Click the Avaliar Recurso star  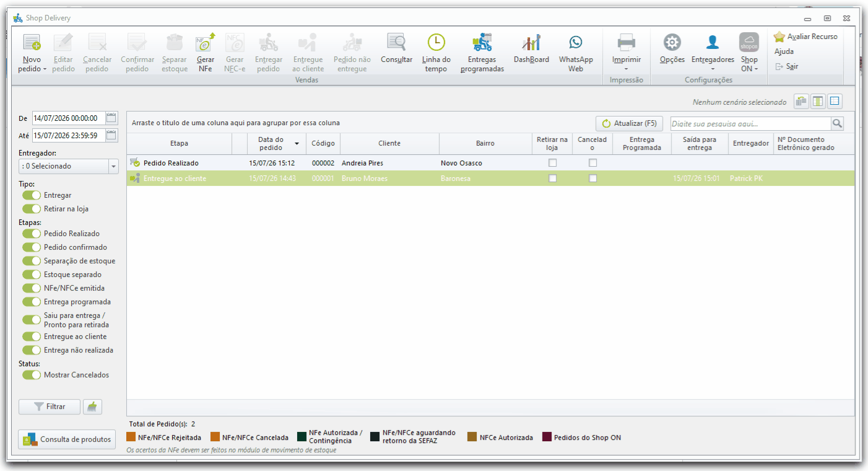(x=779, y=37)
